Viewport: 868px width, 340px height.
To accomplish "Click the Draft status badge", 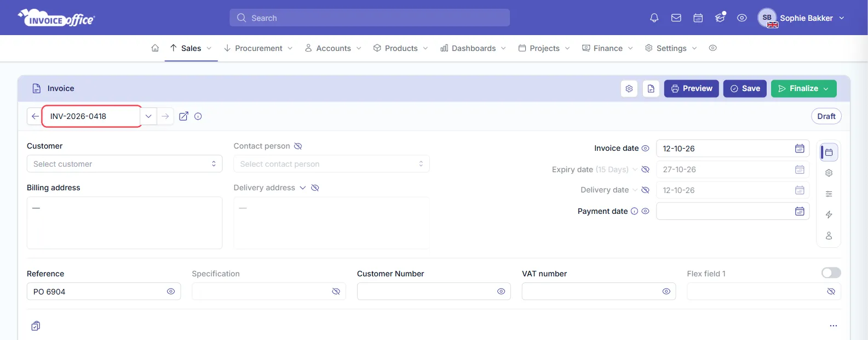I will [x=826, y=116].
